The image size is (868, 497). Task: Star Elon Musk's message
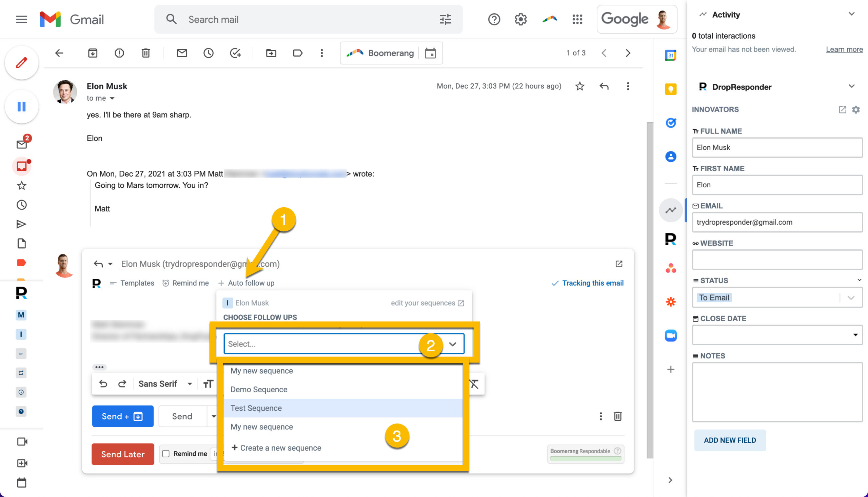click(579, 86)
